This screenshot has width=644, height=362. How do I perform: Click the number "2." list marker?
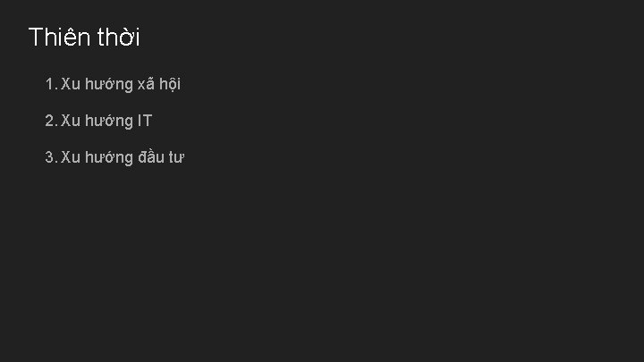pyautogui.click(x=51, y=121)
